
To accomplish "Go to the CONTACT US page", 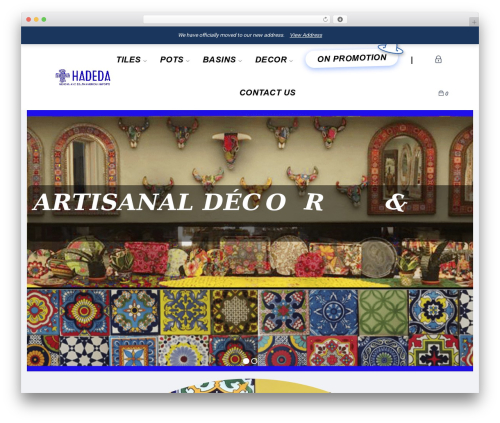I will (267, 92).
